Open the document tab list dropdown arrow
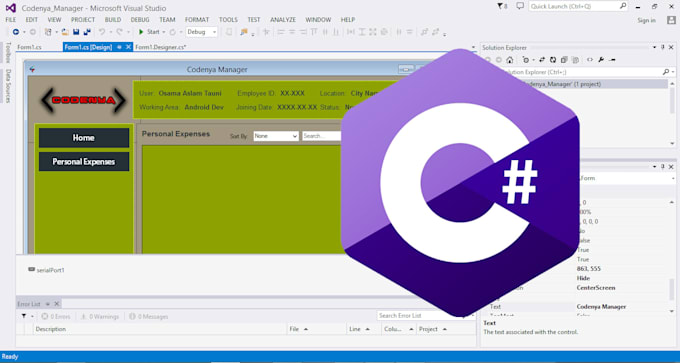 [473, 47]
